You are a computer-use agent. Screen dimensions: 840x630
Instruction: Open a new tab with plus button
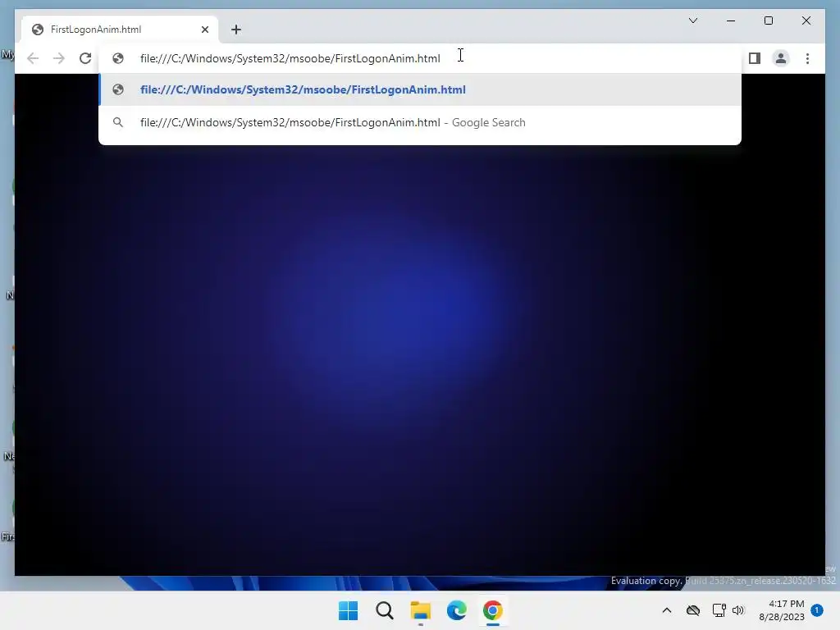[x=236, y=30]
